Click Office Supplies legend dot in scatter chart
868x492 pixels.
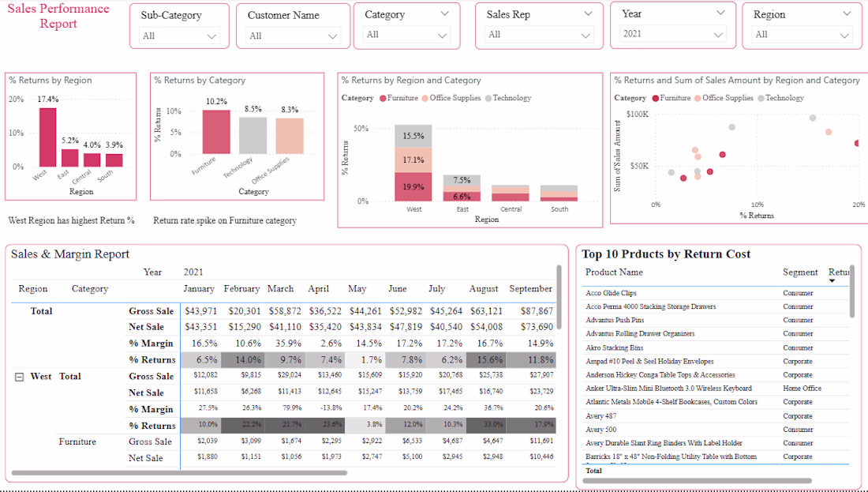click(698, 98)
